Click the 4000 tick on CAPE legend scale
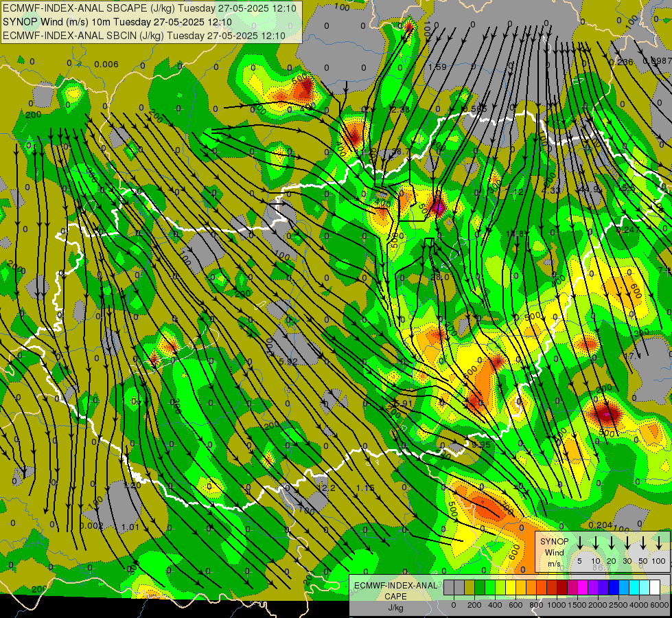 pos(639,605)
